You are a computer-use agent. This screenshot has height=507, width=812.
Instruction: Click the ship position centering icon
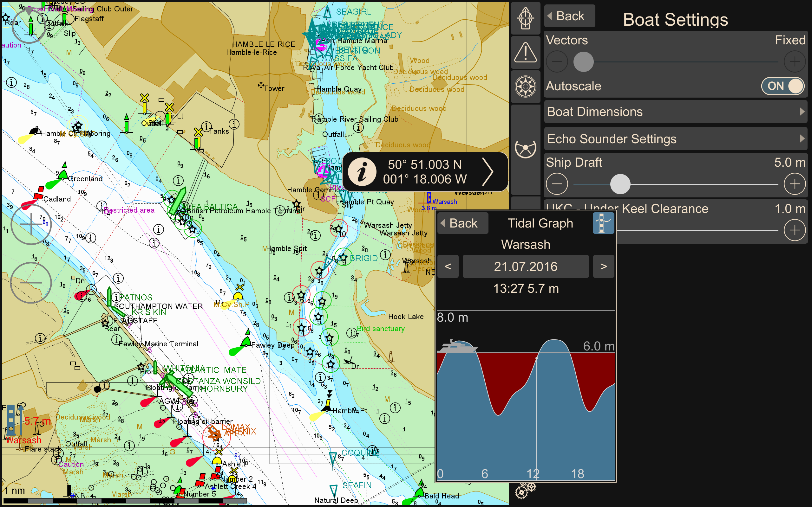click(525, 18)
